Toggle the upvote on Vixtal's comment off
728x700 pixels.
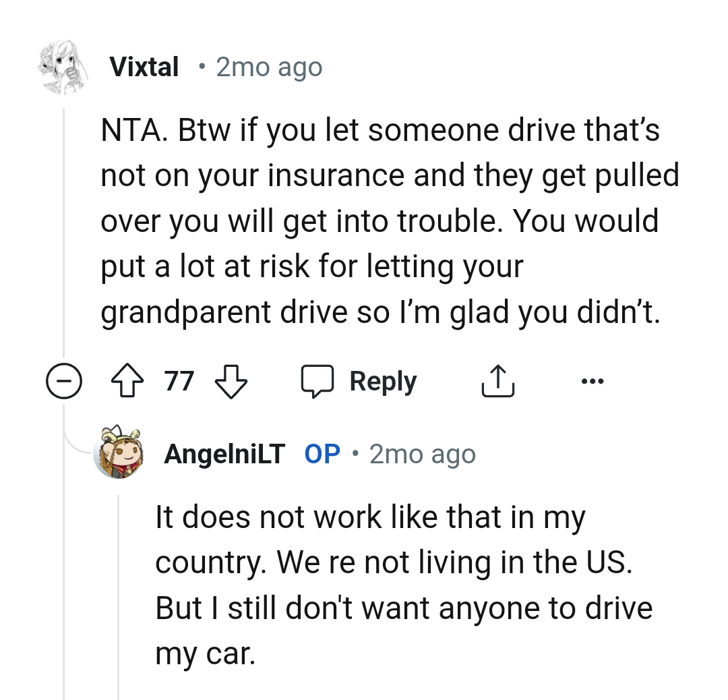point(127,380)
